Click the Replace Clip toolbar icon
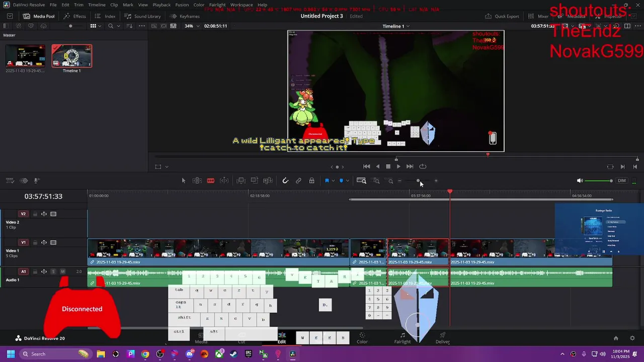Image resolution: width=644 pixels, height=362 pixels. coord(268,180)
